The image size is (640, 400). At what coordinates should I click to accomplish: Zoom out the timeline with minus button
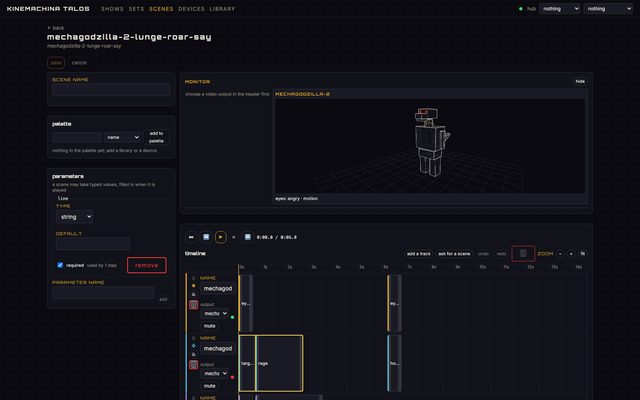(x=560, y=254)
